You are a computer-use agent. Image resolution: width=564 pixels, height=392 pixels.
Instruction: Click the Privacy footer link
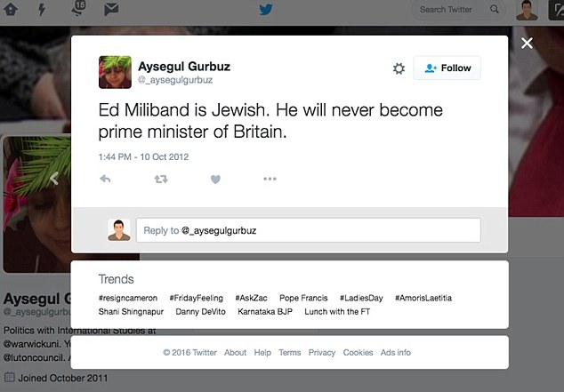pos(321,353)
